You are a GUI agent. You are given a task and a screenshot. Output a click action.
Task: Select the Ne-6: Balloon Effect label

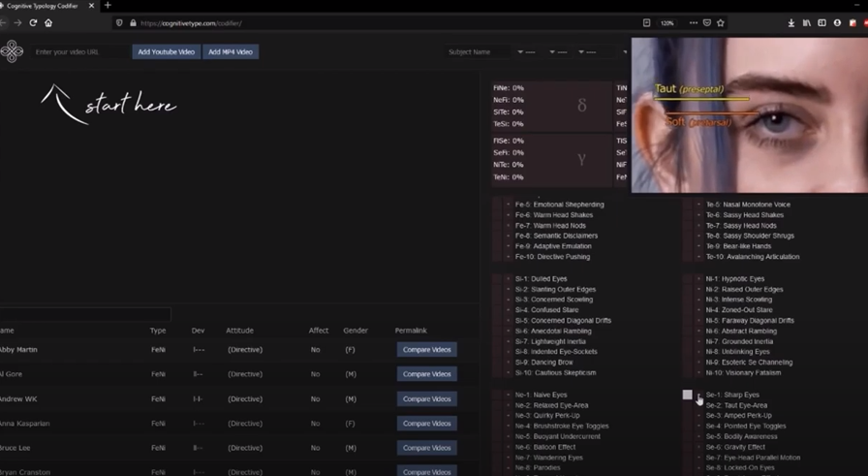(x=545, y=447)
